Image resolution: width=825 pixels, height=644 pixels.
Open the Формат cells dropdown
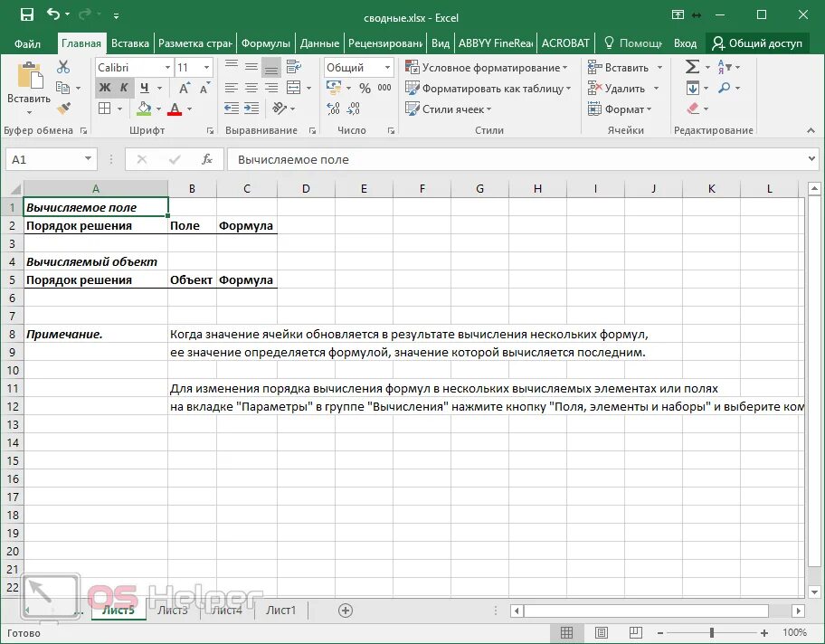click(x=620, y=109)
